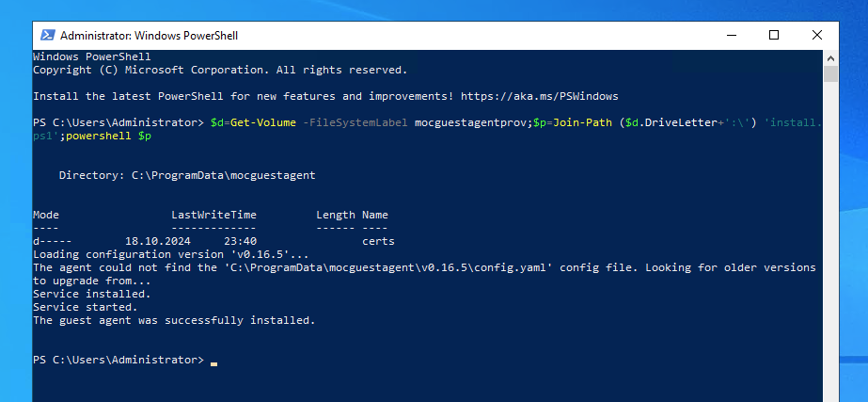The height and width of the screenshot is (402, 868).
Task: Click the Length column header
Action: (336, 215)
